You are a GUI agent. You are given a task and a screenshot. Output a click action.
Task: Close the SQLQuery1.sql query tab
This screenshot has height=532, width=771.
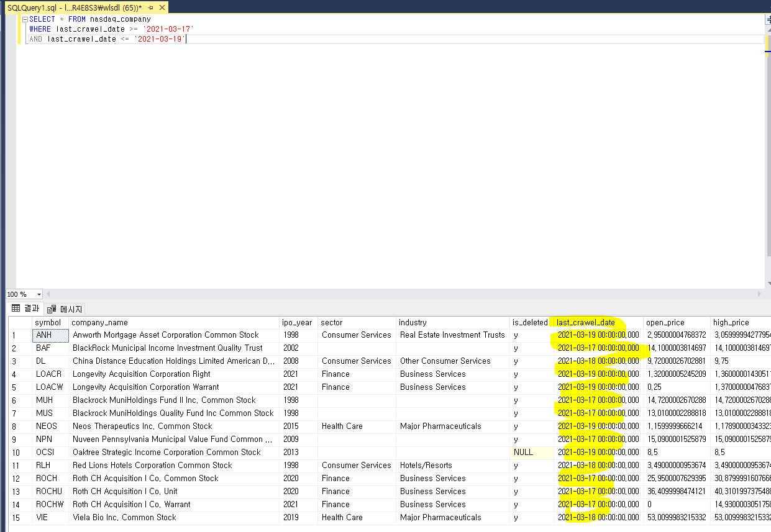point(161,7)
